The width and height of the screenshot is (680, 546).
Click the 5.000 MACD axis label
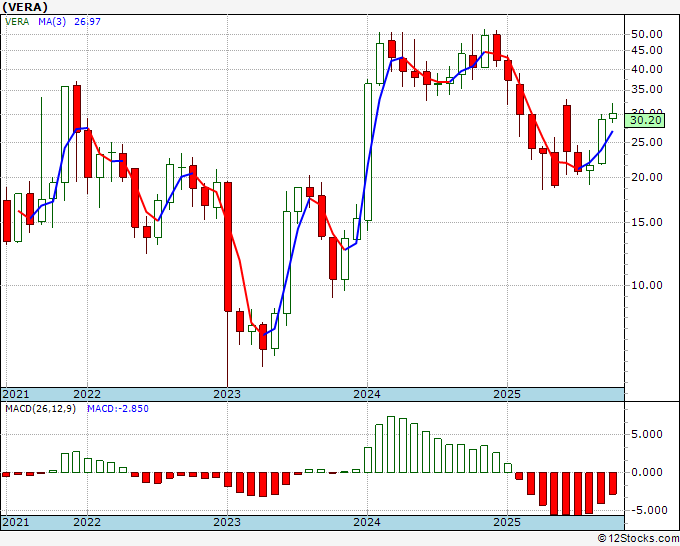(x=646, y=435)
